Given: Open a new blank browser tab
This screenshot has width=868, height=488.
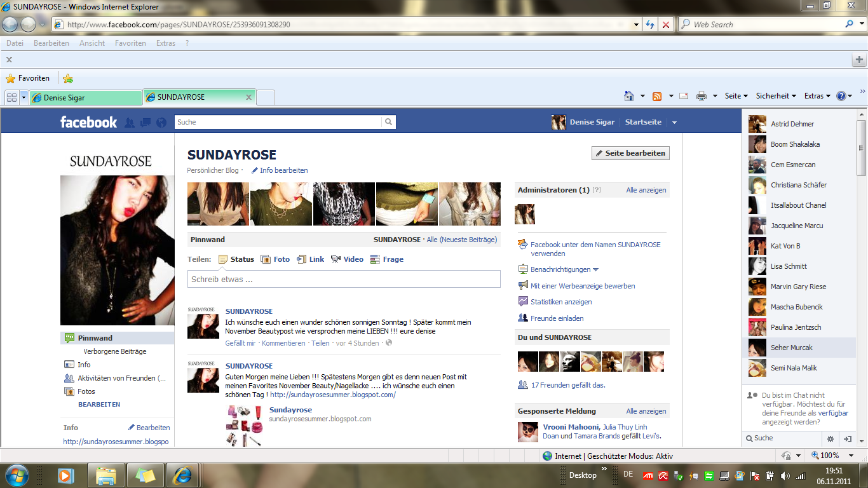Looking at the screenshot, I should point(266,97).
